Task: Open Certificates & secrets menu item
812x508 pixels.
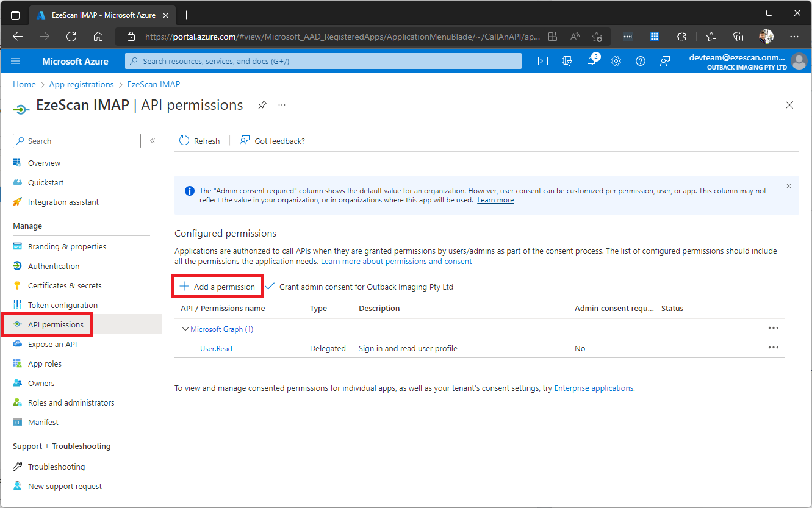Action: click(x=65, y=285)
